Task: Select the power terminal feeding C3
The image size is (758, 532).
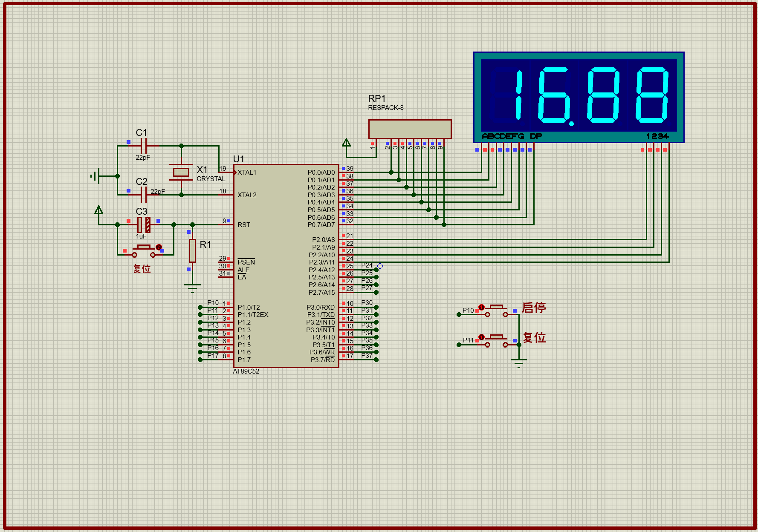Action: tap(99, 210)
